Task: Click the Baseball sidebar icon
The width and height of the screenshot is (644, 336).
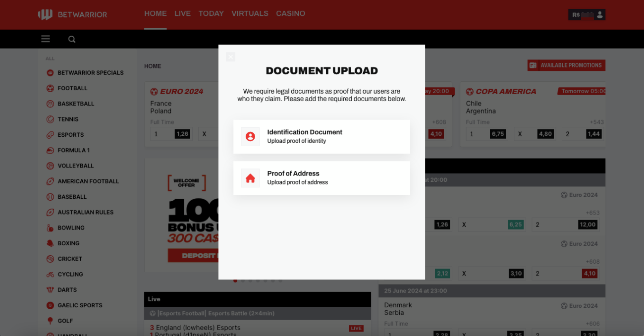Action: pos(50,197)
